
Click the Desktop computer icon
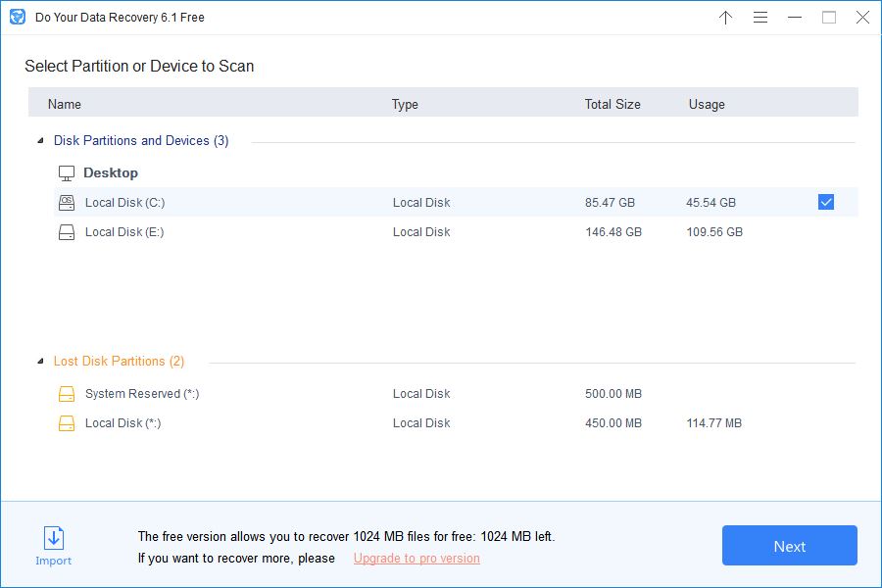[66, 171]
